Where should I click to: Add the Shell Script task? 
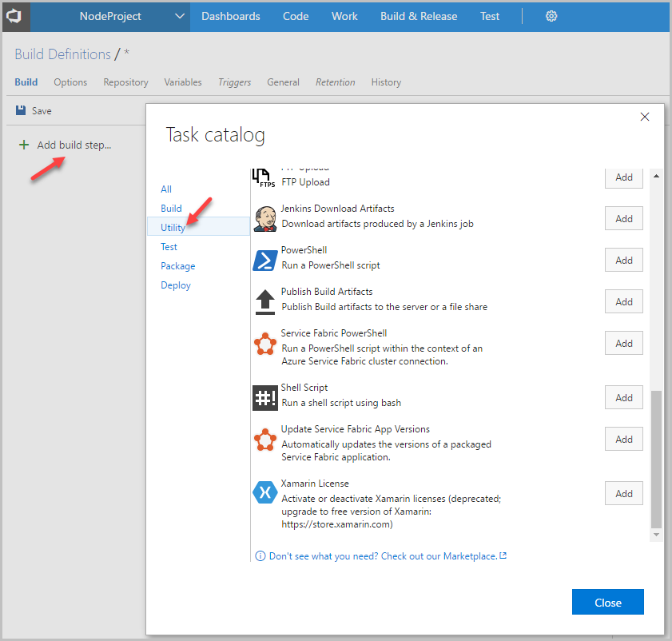(624, 398)
